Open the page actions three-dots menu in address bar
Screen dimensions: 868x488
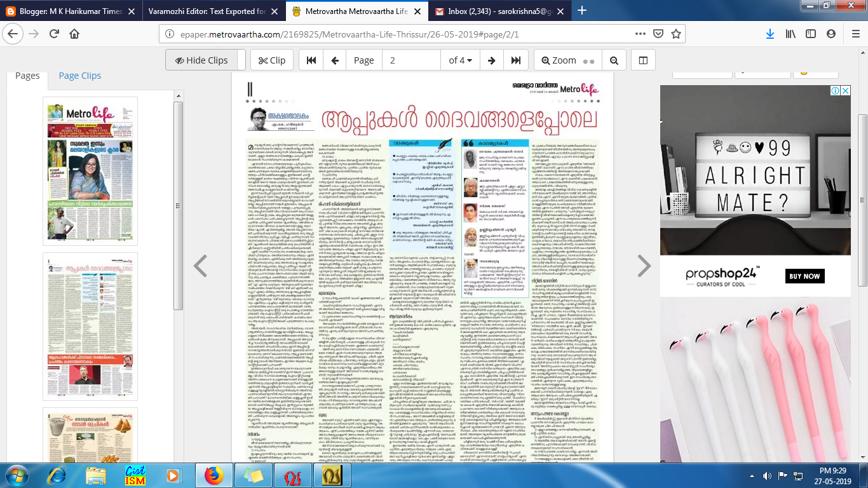coord(641,34)
